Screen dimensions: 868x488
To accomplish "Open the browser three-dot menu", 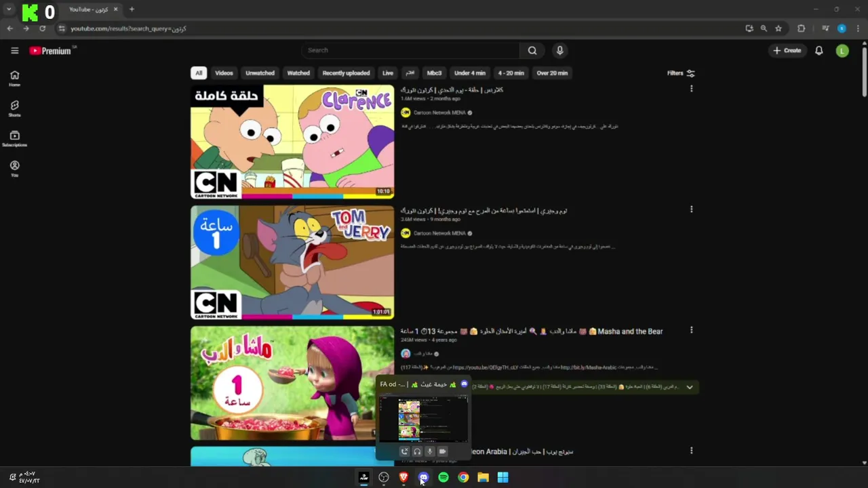I will pos(858,28).
